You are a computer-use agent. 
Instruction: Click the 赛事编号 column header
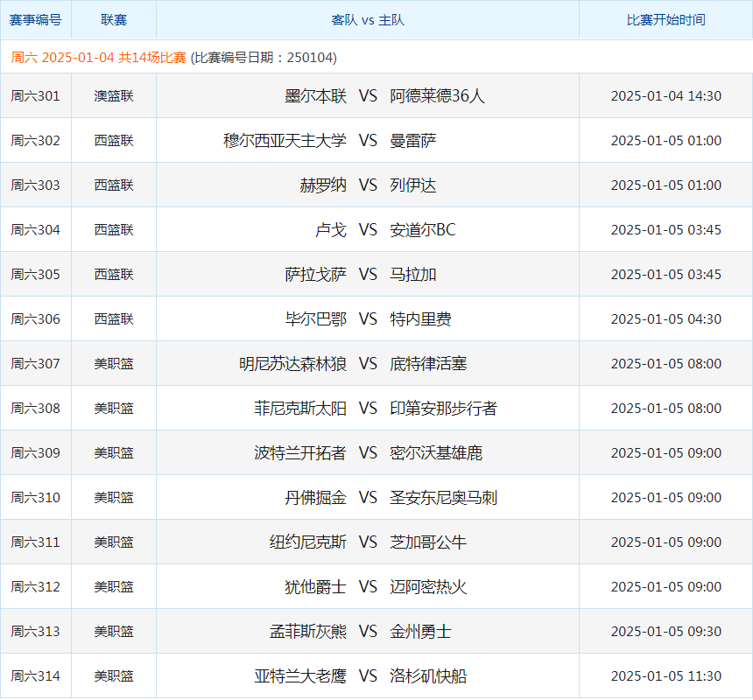[36, 20]
